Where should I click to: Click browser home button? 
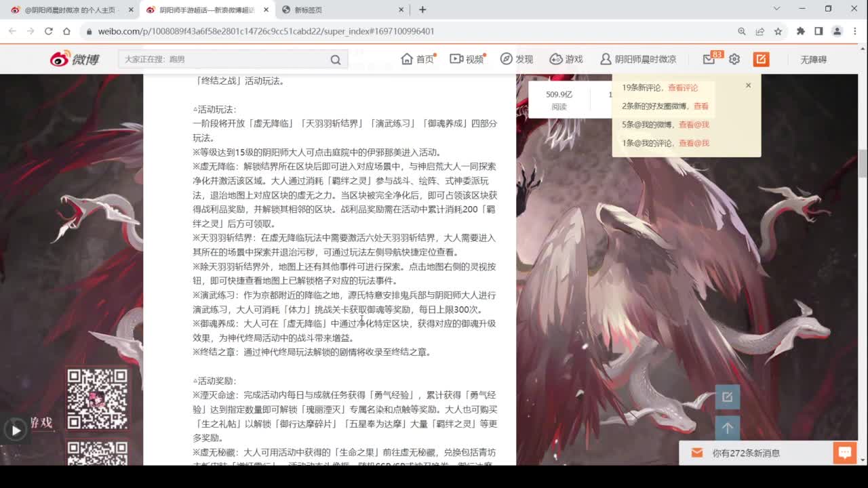pyautogui.click(x=66, y=31)
